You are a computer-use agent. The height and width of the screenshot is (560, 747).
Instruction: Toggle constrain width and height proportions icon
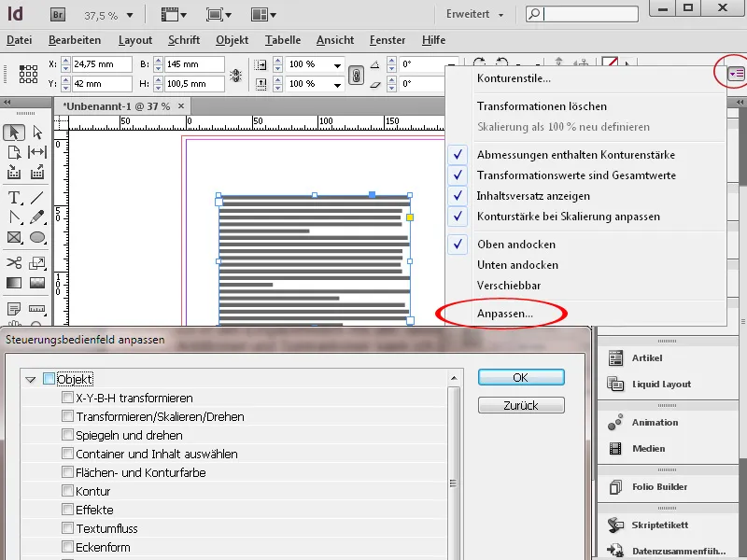[236, 76]
